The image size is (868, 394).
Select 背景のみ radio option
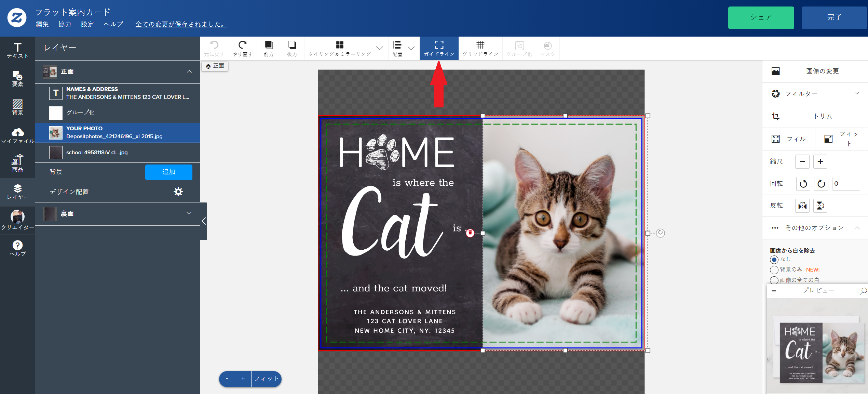click(774, 270)
